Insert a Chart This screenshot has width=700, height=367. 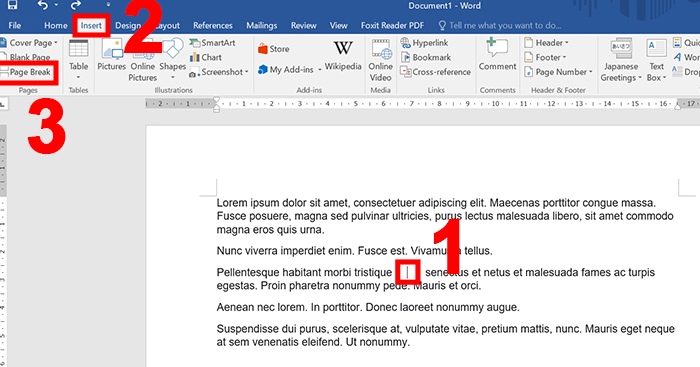click(206, 57)
